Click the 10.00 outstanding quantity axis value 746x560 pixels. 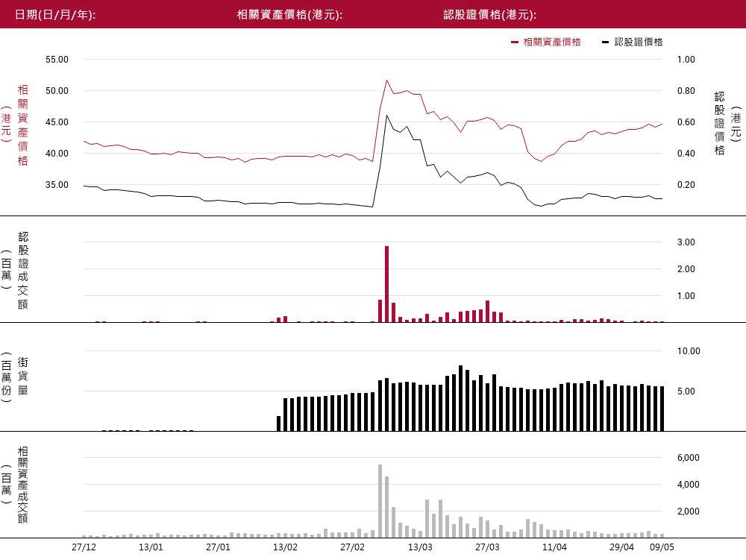[689, 351]
